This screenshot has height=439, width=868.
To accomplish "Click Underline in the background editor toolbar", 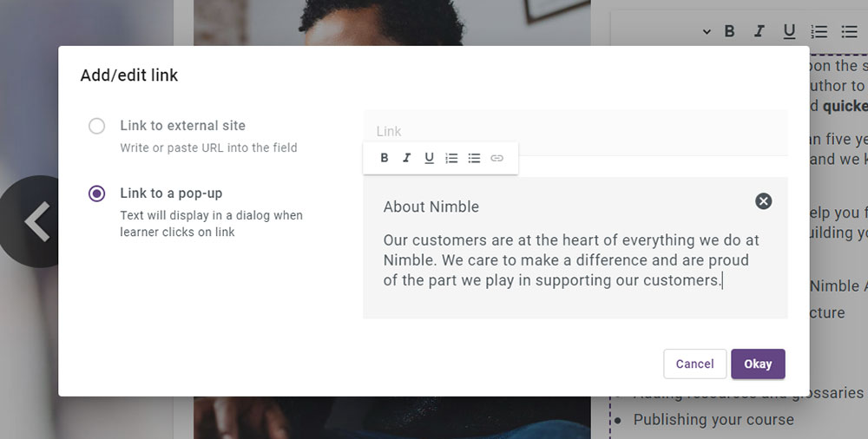I will click(789, 31).
